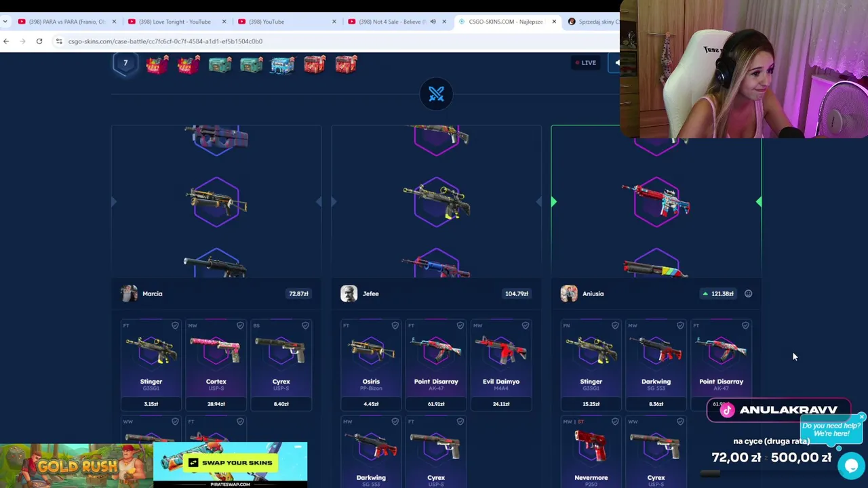The image size is (868, 488).
Task: Click the player name Marcia
Action: tap(153, 293)
